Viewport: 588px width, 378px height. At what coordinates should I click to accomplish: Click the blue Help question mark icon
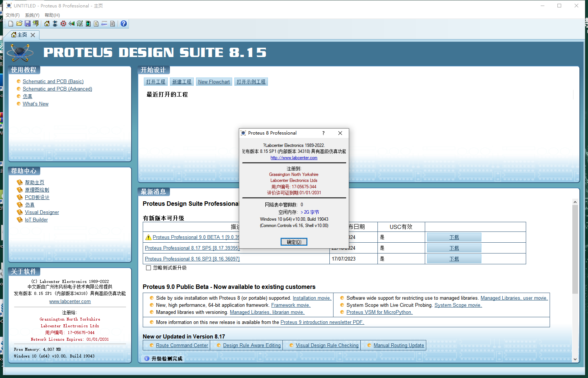click(124, 23)
